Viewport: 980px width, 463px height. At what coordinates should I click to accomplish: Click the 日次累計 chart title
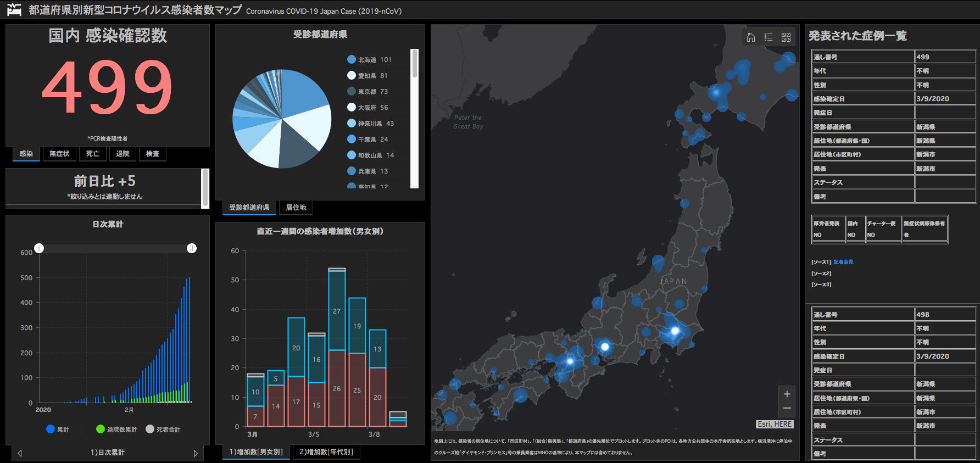click(108, 224)
